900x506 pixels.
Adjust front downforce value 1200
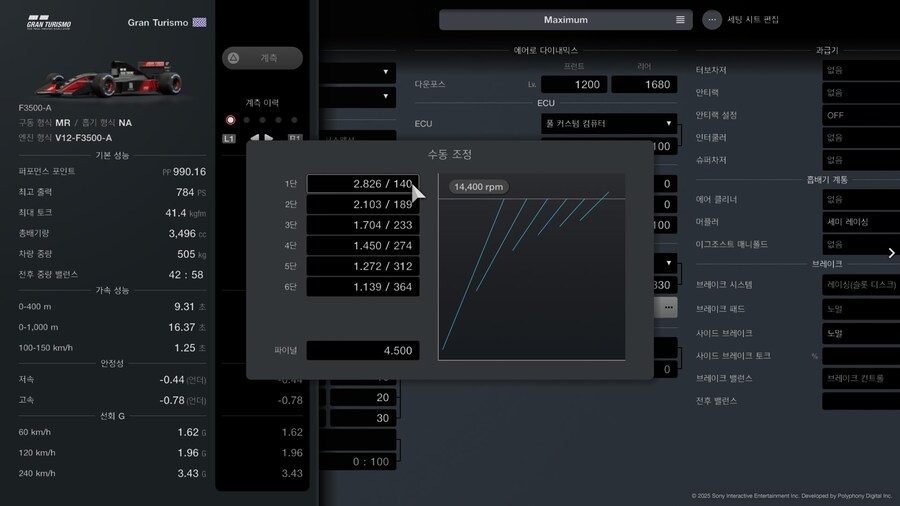pyautogui.click(x=574, y=84)
